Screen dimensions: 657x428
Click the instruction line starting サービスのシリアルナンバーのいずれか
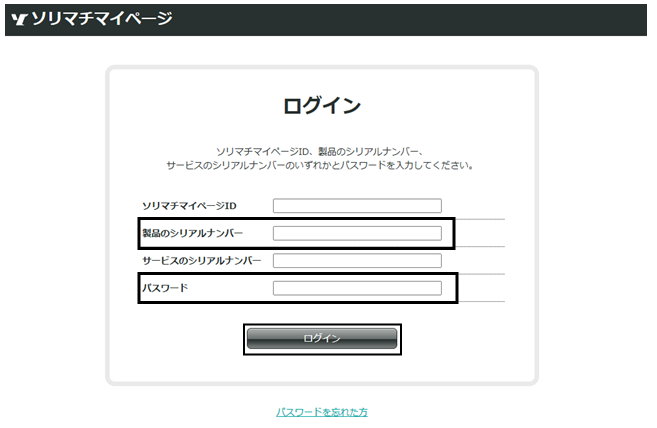320,165
